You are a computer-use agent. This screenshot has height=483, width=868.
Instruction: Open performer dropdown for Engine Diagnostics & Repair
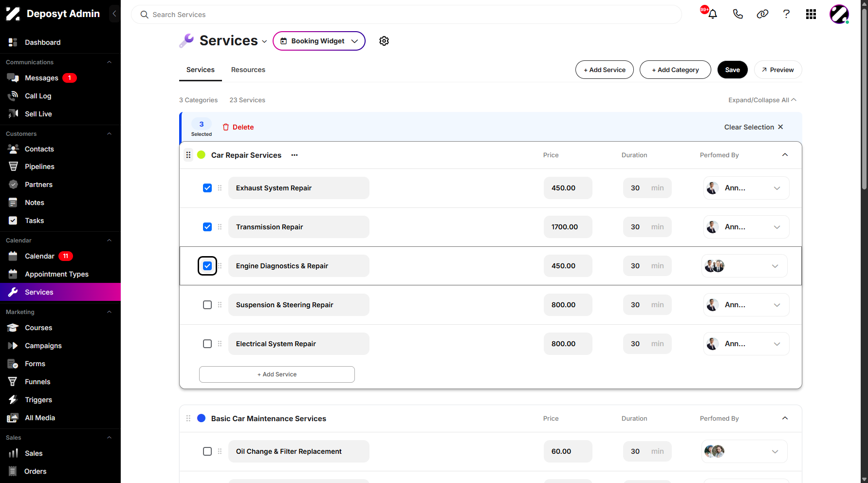(744, 266)
